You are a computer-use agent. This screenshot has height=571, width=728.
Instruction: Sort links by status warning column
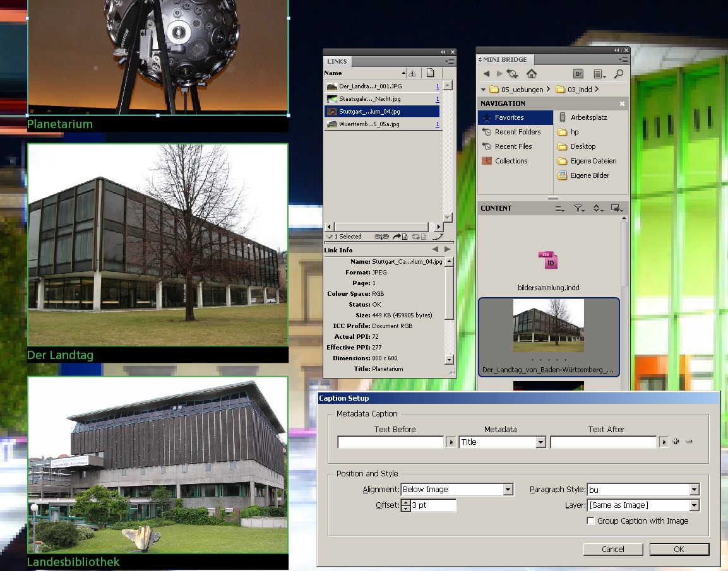point(412,73)
